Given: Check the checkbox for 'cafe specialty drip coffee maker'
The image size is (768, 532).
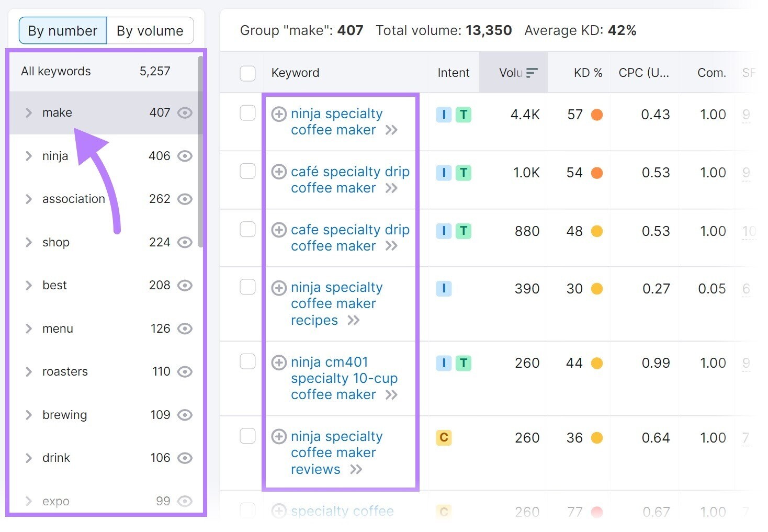Looking at the screenshot, I should [x=247, y=230].
